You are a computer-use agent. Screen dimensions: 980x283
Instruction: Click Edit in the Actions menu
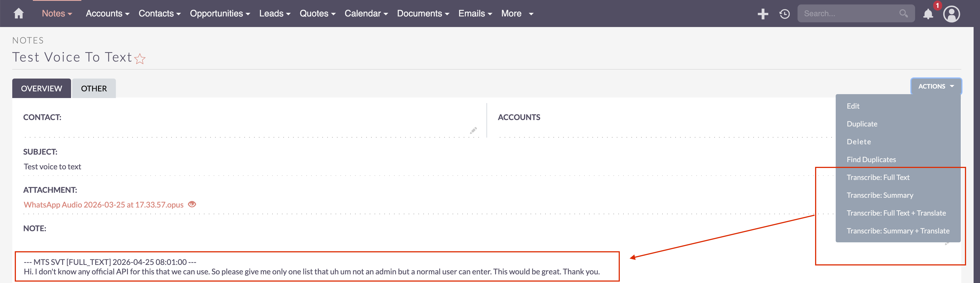click(853, 106)
